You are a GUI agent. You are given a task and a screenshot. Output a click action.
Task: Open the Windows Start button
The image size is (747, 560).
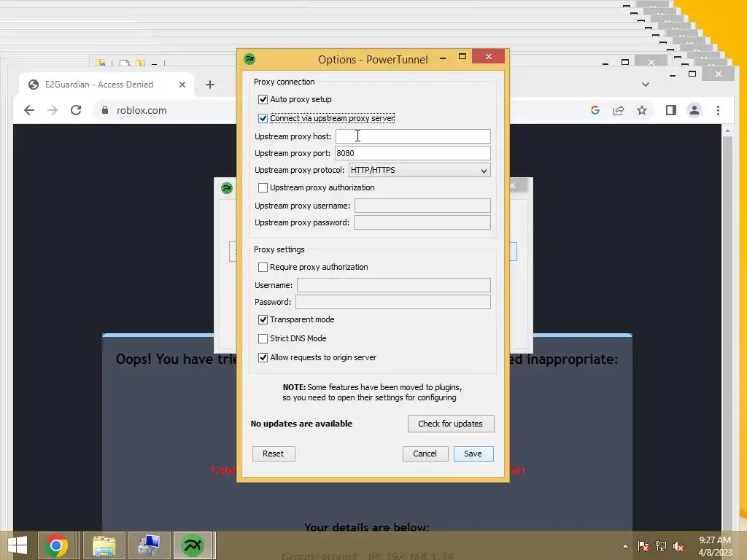(x=18, y=545)
